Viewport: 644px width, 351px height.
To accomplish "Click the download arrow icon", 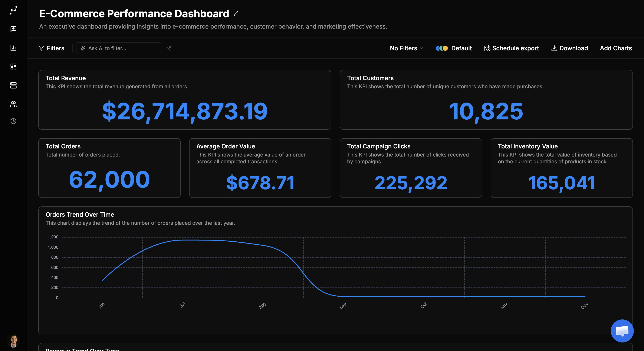I will coord(554,48).
